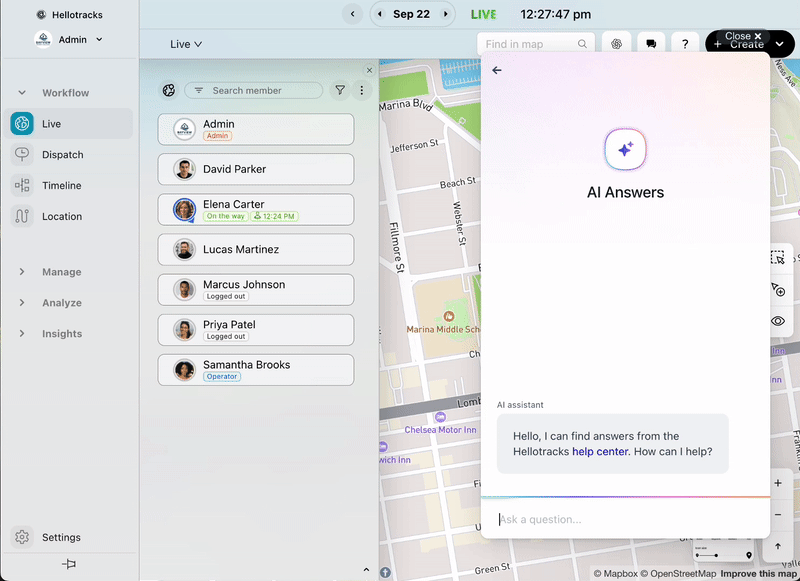The image size is (800, 581).
Task: Click the Mapbox info icon on map
Action: point(385,573)
